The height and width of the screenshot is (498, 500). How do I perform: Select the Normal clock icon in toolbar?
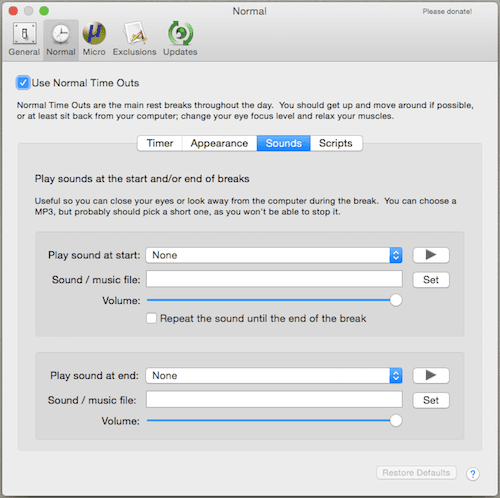pos(61,34)
